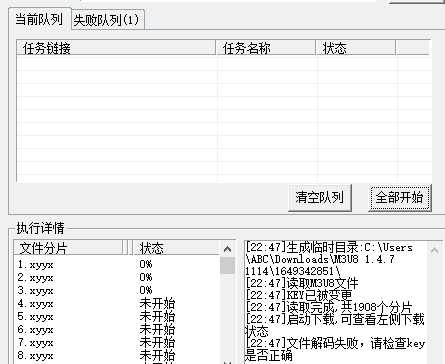The width and height of the screenshot is (445, 364).
Task: Select fragment row 1.xyyx
Action: (x=117, y=264)
